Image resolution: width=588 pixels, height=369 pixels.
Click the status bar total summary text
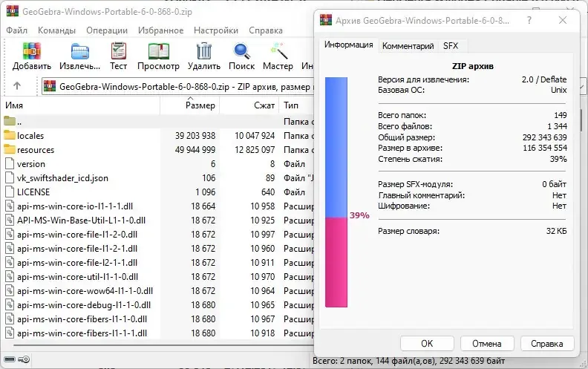408,361
